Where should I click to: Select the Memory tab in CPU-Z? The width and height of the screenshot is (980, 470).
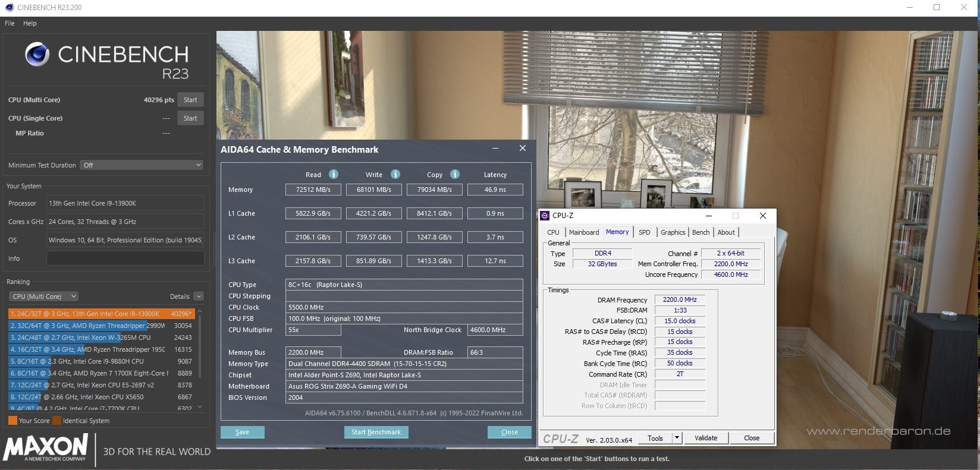click(x=617, y=232)
